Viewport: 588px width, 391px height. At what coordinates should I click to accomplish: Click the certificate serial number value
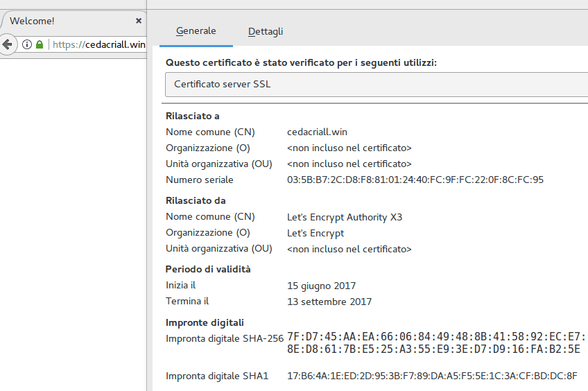point(415,180)
